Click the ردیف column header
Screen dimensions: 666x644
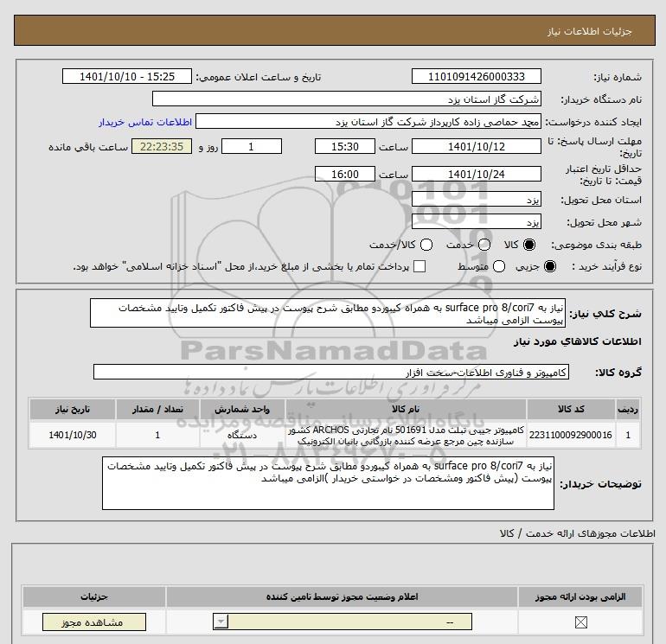click(628, 409)
